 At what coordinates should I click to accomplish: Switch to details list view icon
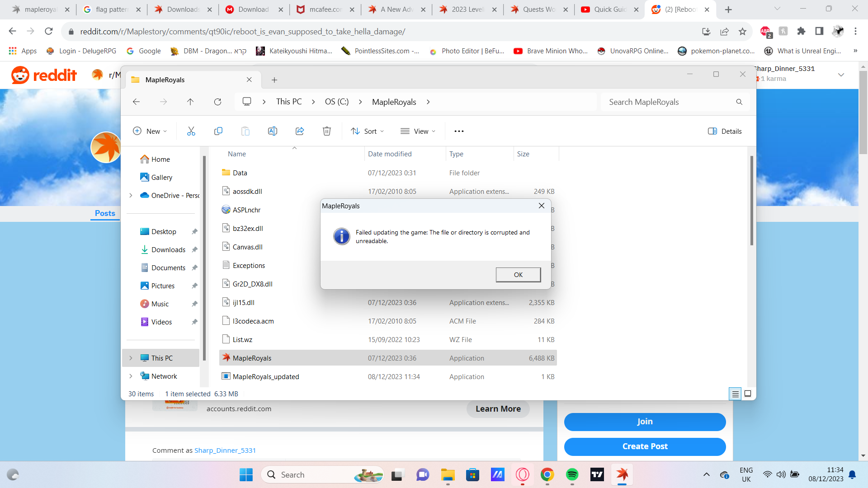pos(736,394)
